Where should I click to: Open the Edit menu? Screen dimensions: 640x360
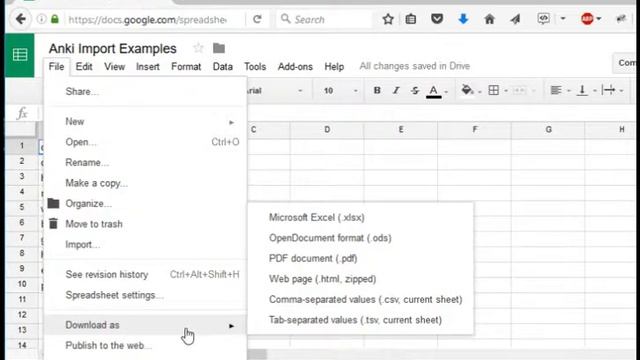click(84, 67)
